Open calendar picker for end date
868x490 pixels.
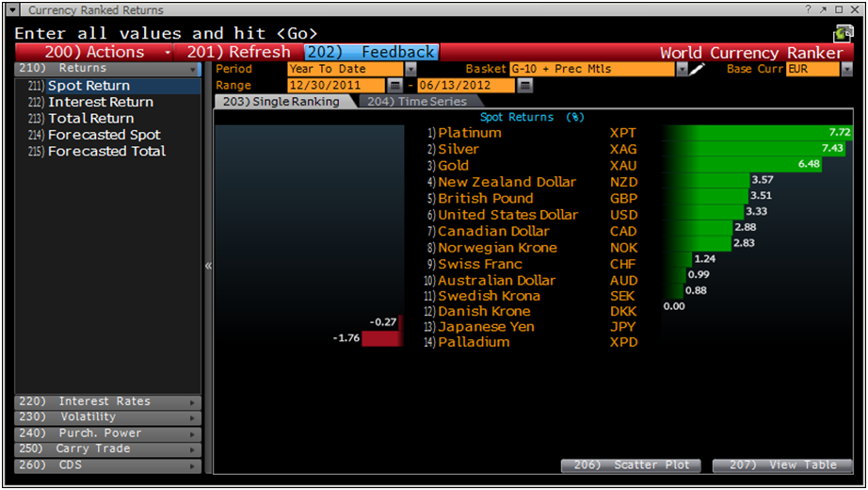[x=524, y=86]
